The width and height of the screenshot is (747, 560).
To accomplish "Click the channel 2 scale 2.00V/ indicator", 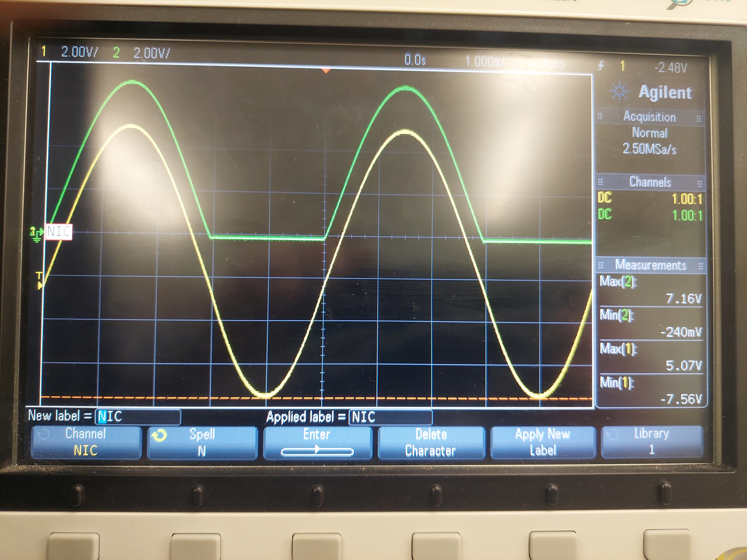I will tap(152, 53).
